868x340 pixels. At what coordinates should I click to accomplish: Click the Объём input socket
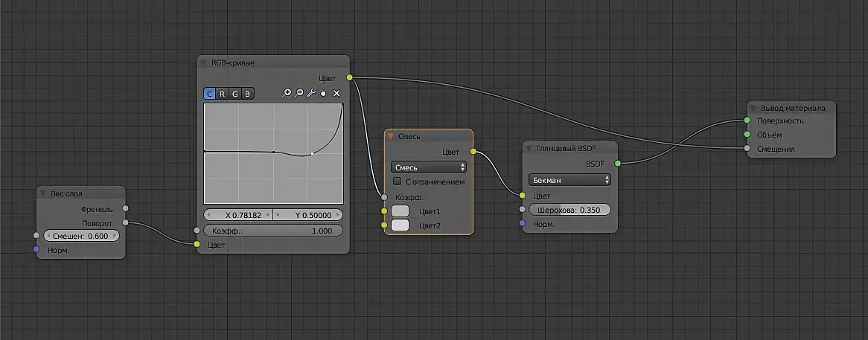point(747,135)
